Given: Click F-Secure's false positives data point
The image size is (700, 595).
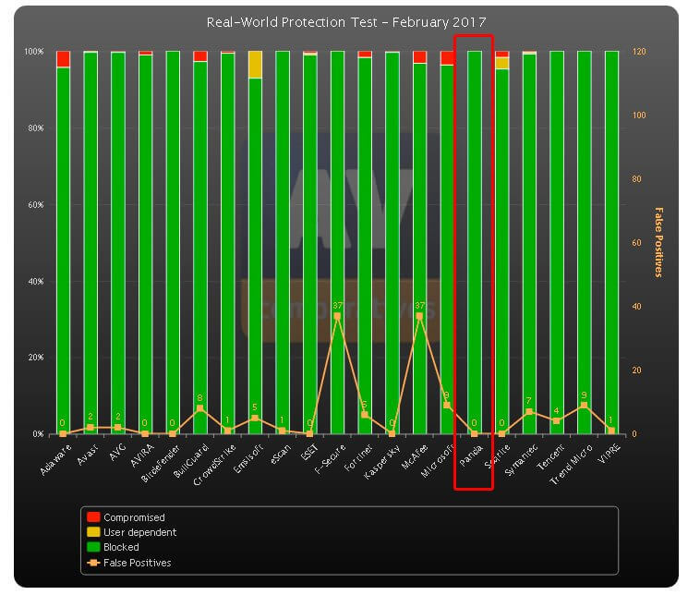Looking at the screenshot, I should pyautogui.click(x=337, y=316).
